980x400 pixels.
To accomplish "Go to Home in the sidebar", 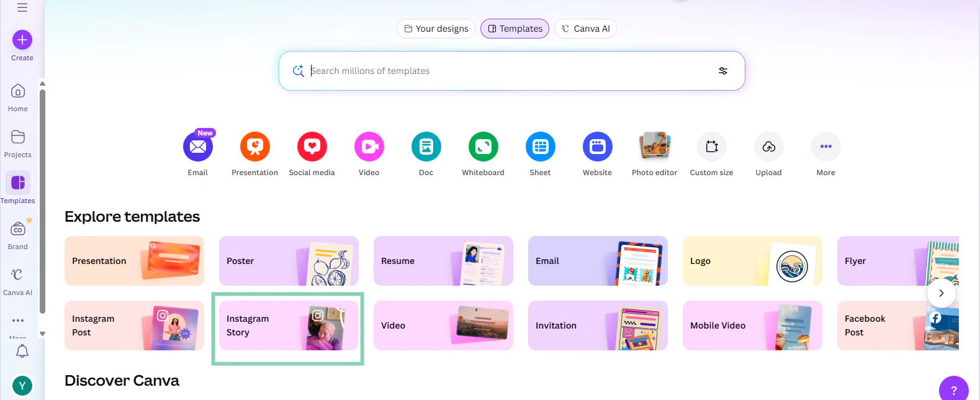I will pos(18,98).
